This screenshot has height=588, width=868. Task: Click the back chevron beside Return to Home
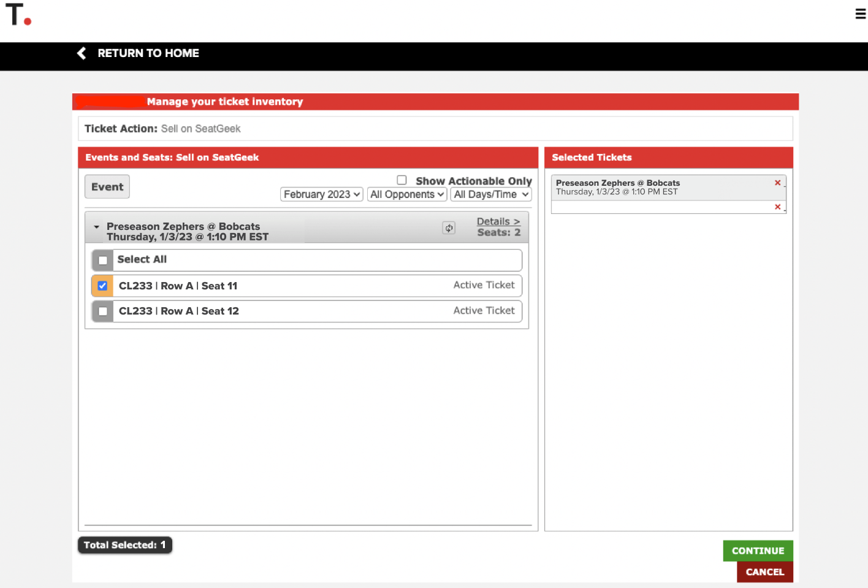82,53
